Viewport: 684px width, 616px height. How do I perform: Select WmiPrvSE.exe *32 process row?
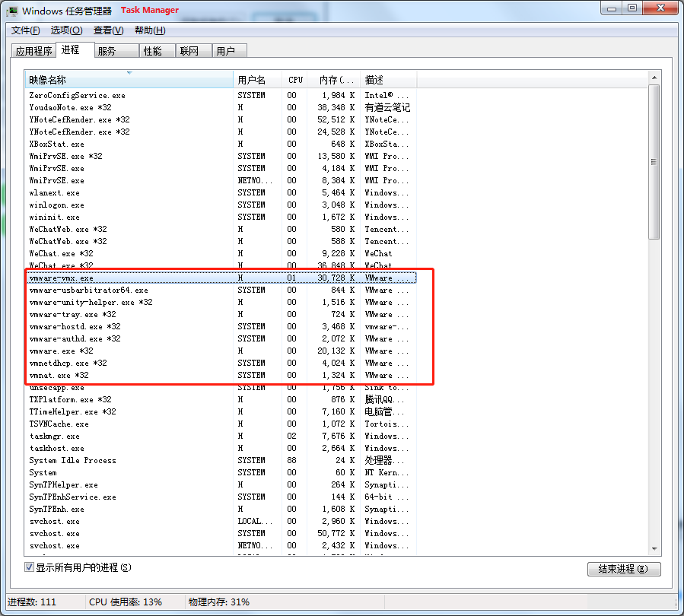tap(221, 156)
